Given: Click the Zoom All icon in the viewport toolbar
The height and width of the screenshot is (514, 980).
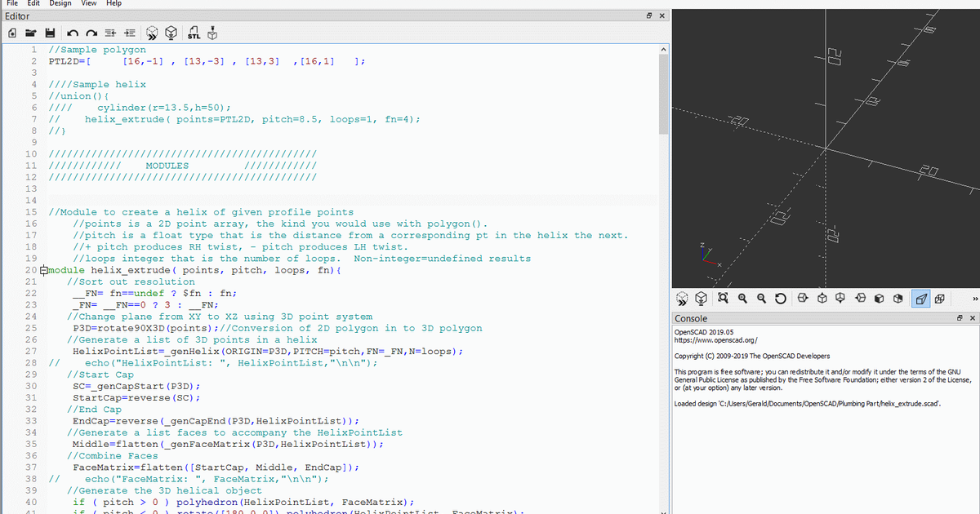Looking at the screenshot, I should (x=724, y=299).
